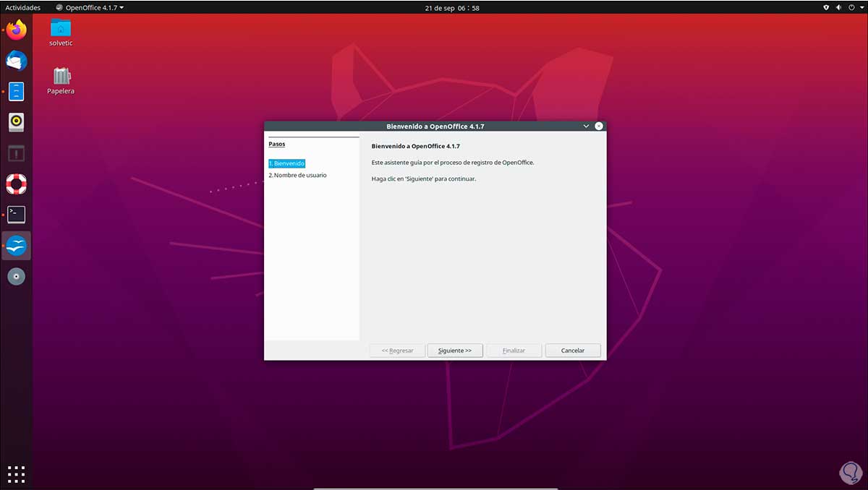Open the power icon in top bar

pyautogui.click(x=851, y=7)
